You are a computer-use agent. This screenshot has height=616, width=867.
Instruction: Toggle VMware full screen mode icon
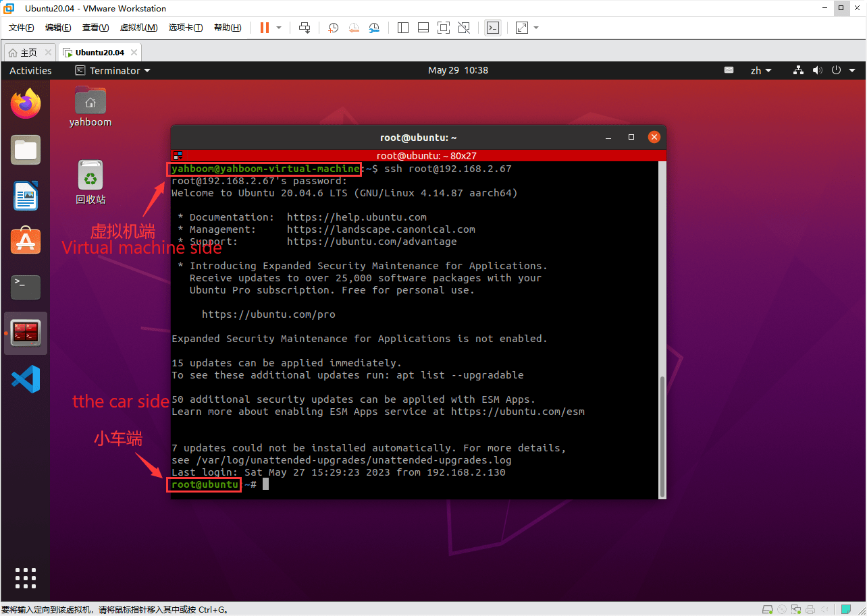(x=444, y=28)
